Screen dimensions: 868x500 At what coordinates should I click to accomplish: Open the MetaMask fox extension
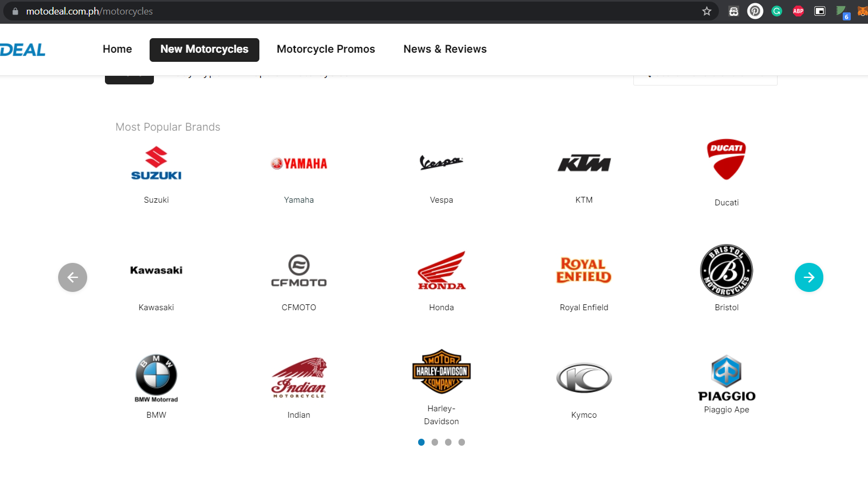pyautogui.click(x=863, y=11)
